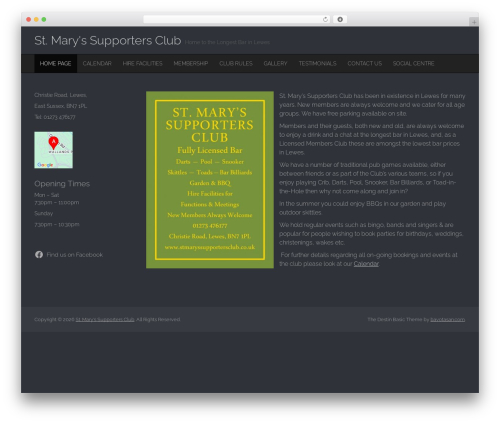Click the Tel: 01273 476177 text
The image size is (500, 423).
tap(55, 117)
